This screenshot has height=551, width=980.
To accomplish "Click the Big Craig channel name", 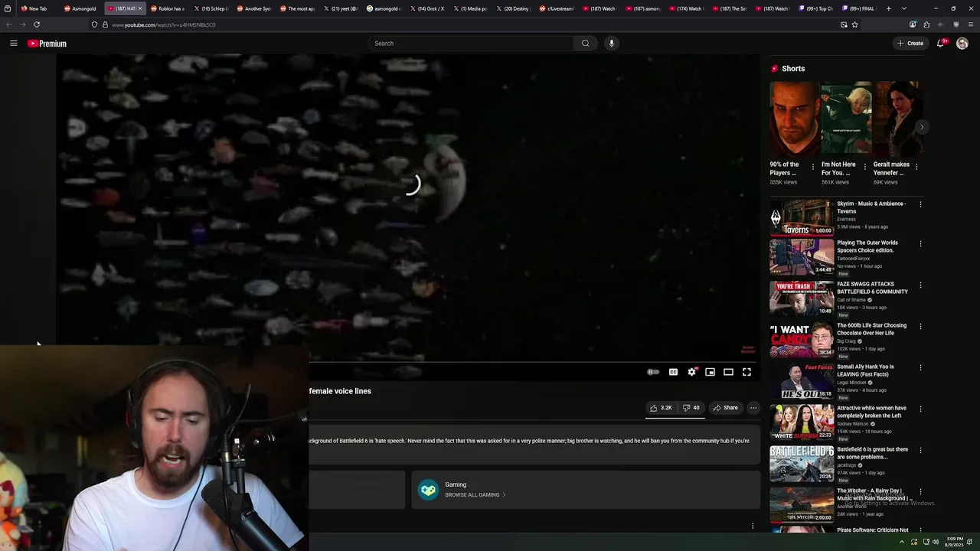I will point(846,341).
